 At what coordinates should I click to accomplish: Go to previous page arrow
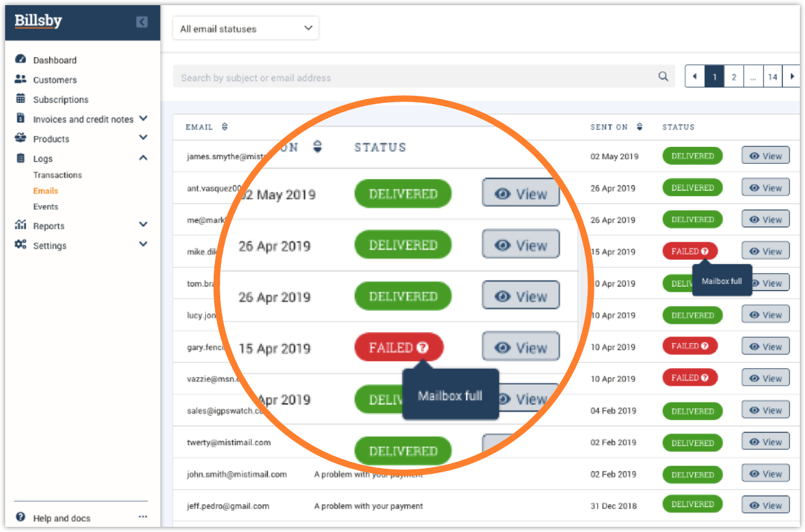(695, 76)
